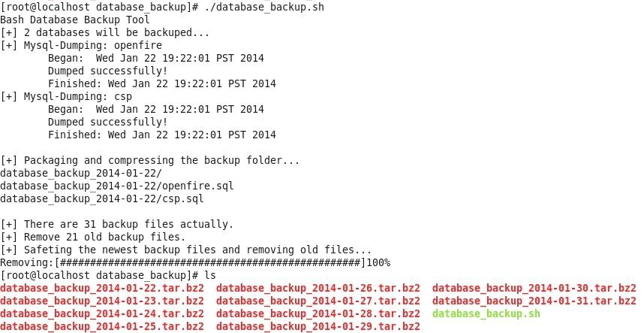This screenshot has width=644, height=333.
Task: Select database_backup_2014-01-30.tar.bz2 in the listing
Action: 534,289
